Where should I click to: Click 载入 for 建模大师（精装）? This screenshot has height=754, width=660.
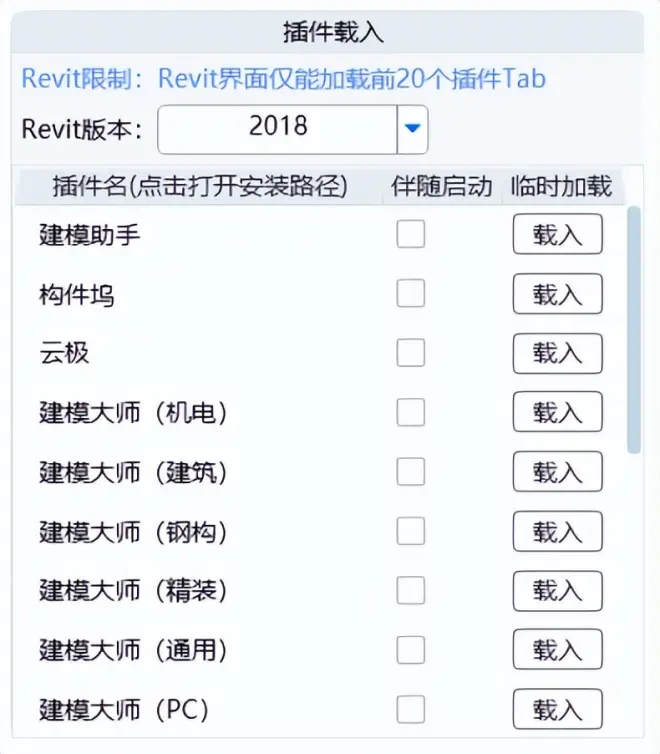click(558, 591)
